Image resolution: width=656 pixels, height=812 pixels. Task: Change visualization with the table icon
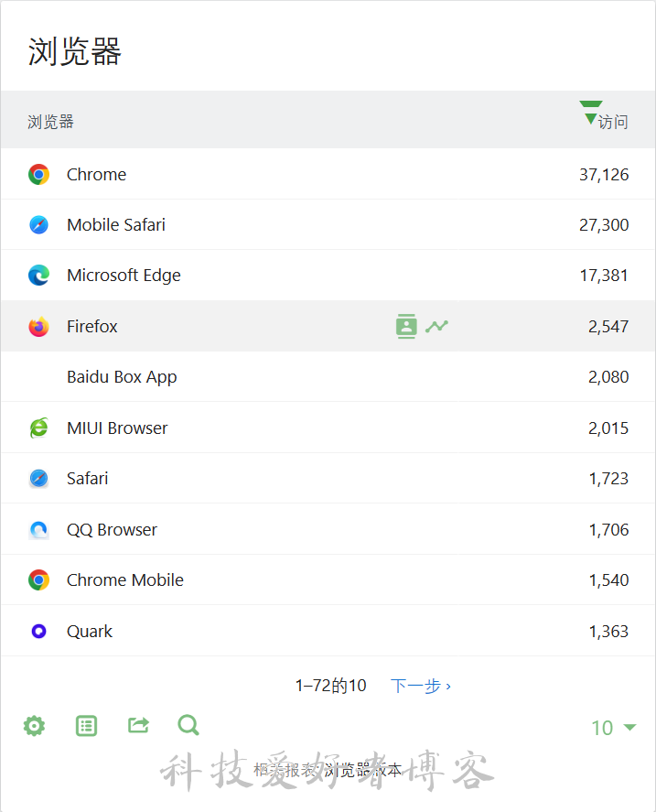coord(87,726)
